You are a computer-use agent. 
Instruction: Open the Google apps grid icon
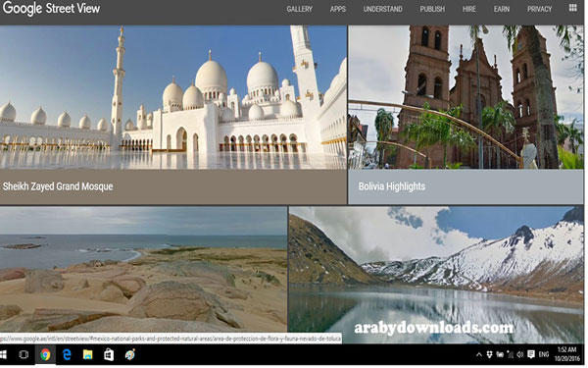pos(572,8)
